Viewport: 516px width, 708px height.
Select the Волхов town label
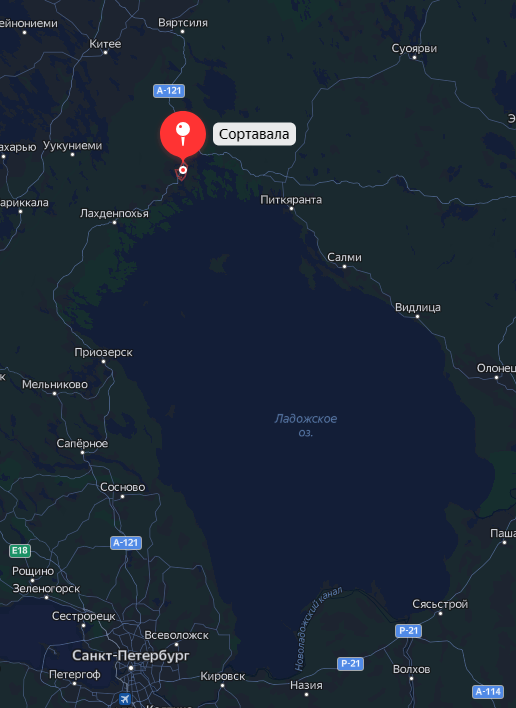point(411,669)
